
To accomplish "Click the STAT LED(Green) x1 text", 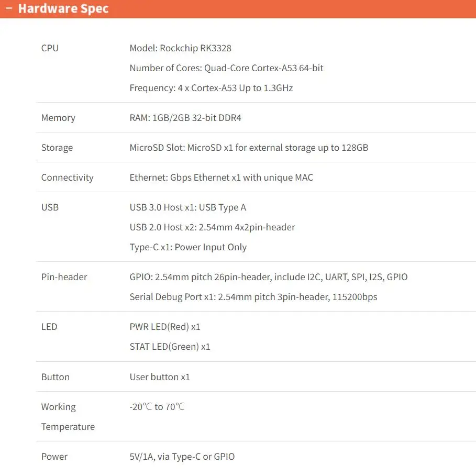I will (170, 347).
